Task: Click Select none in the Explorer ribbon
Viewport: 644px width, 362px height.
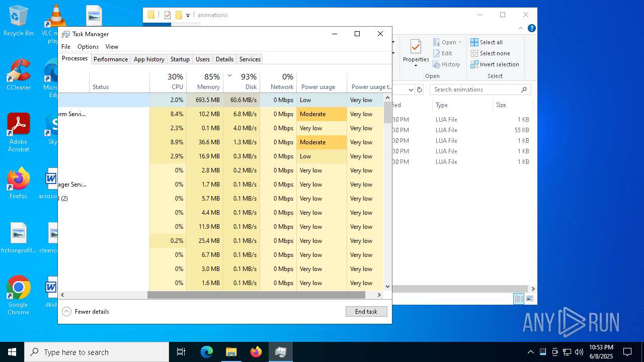Action: click(x=490, y=53)
